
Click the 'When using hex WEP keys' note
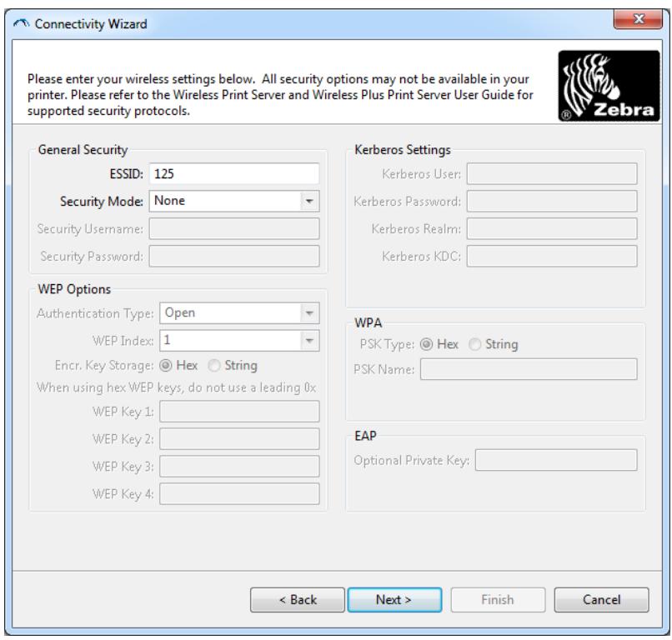click(176, 387)
